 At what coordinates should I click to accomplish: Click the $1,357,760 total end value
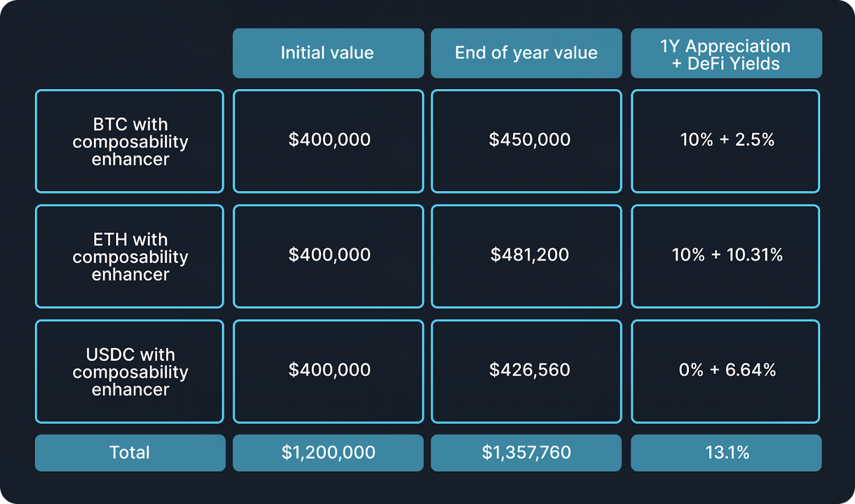526,453
